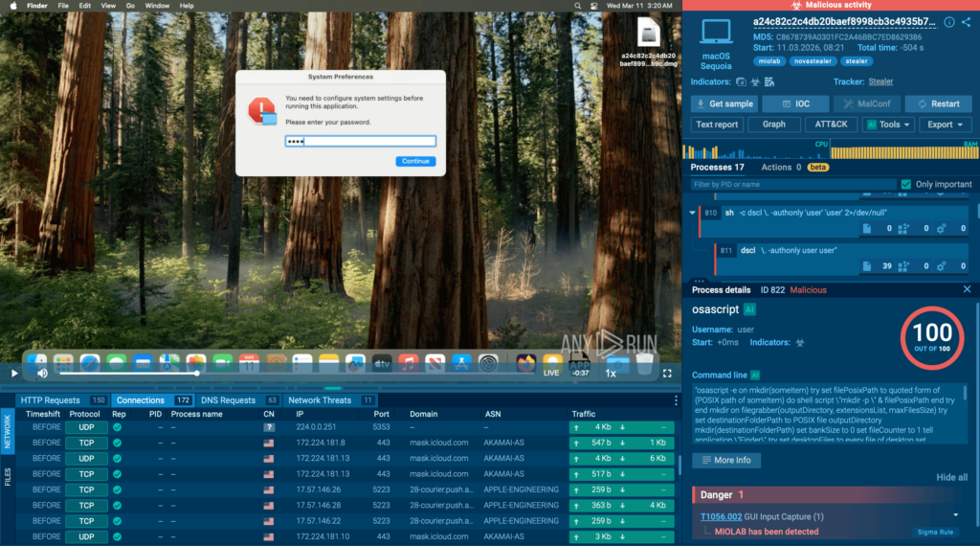The height and width of the screenshot is (546, 980).
Task: Click the IOC button
Action: [x=795, y=103]
